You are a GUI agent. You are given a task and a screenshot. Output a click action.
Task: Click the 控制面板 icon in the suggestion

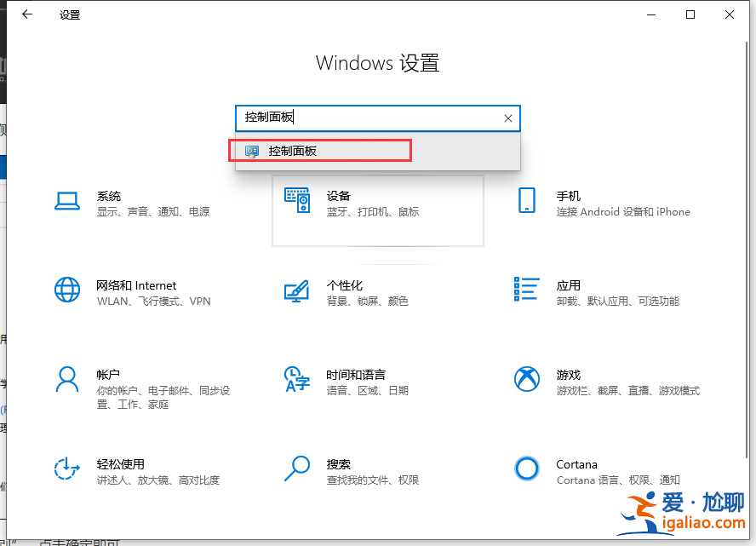(251, 150)
